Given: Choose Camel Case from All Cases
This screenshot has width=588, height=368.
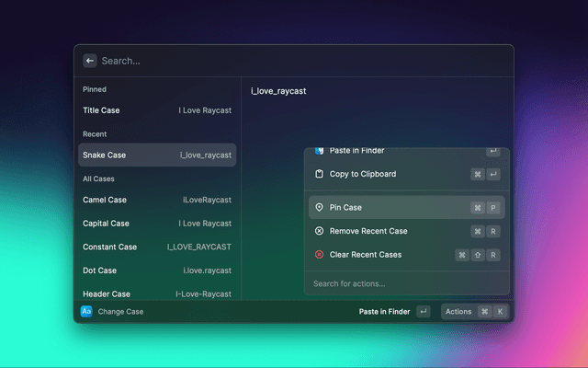Looking at the screenshot, I should [157, 200].
